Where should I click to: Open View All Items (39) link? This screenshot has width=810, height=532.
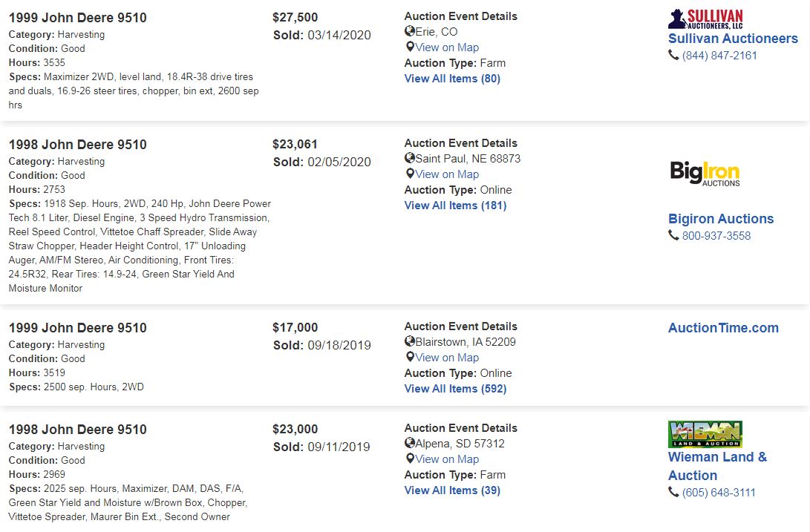point(453,490)
